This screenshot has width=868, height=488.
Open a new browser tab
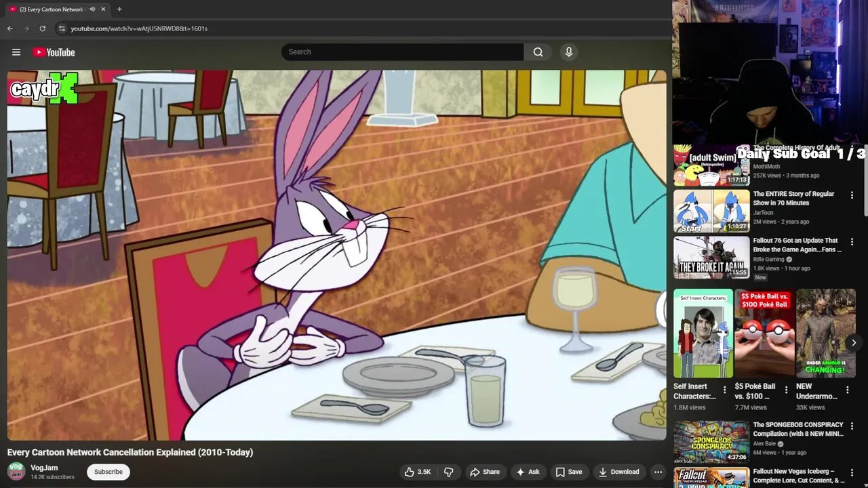click(x=119, y=9)
